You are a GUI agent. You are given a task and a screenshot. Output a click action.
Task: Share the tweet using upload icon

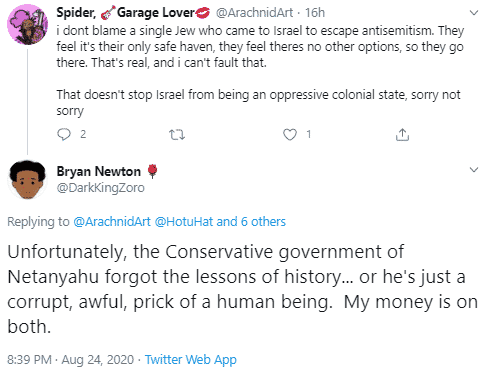click(402, 134)
